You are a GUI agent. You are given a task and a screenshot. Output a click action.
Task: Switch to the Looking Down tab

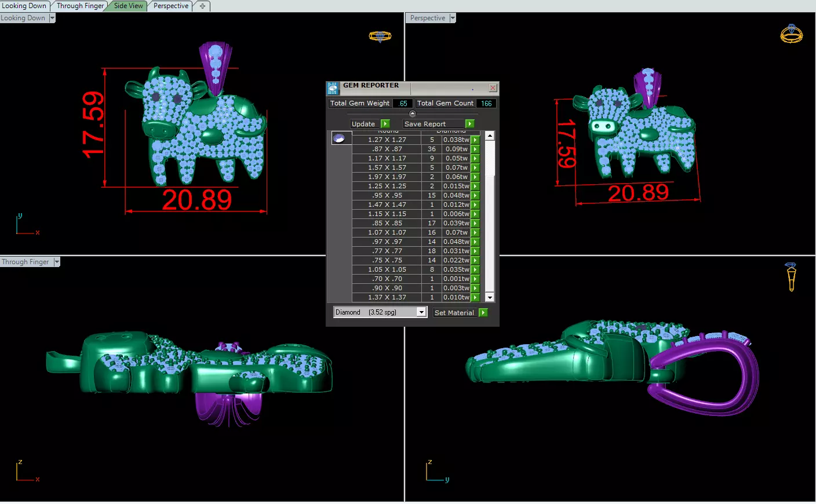click(24, 6)
